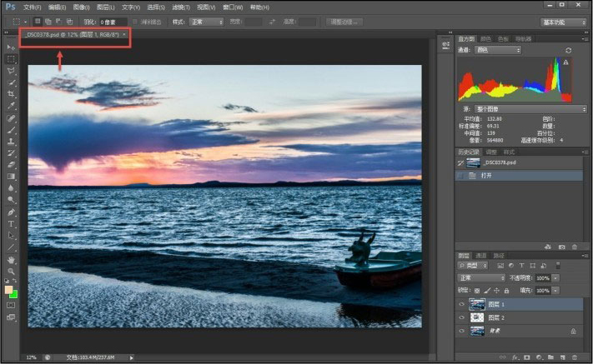Click the 调整边缘 refine edge button
Screen dimensions: 593x364
click(x=345, y=22)
